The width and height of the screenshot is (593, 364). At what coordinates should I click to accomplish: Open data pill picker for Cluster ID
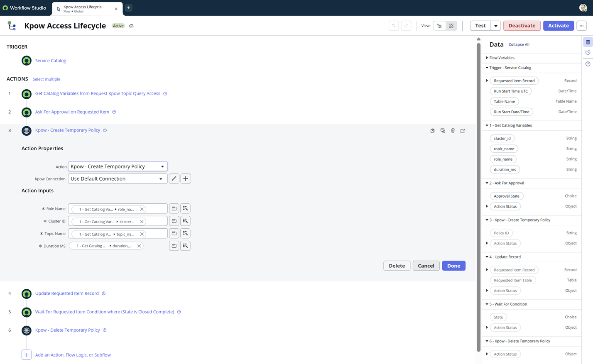pos(185,221)
